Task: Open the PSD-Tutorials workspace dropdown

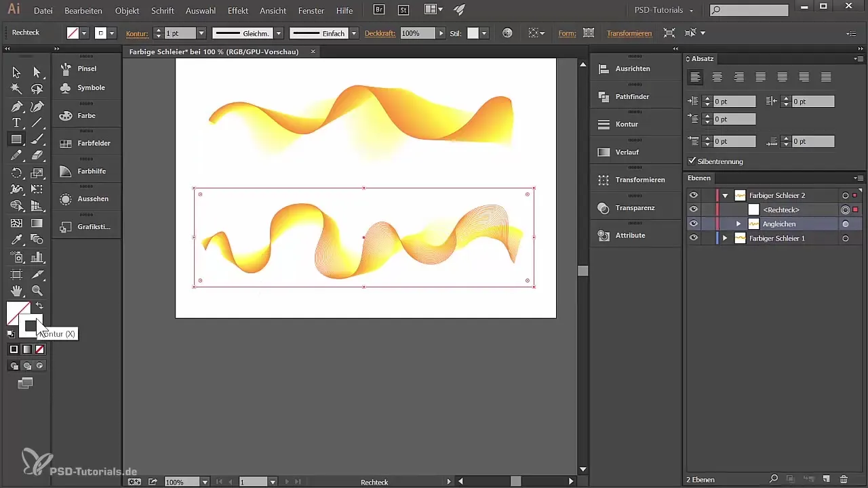Action: click(x=664, y=10)
